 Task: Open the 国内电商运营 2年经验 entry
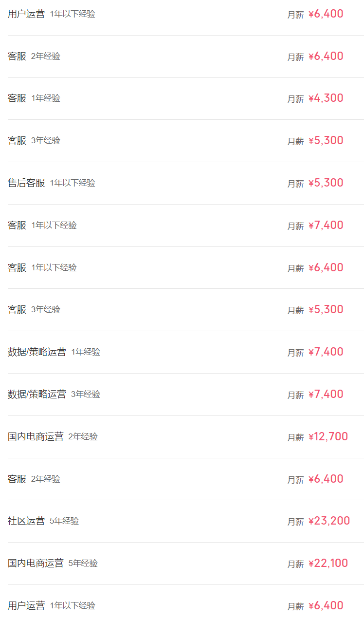[x=36, y=437]
